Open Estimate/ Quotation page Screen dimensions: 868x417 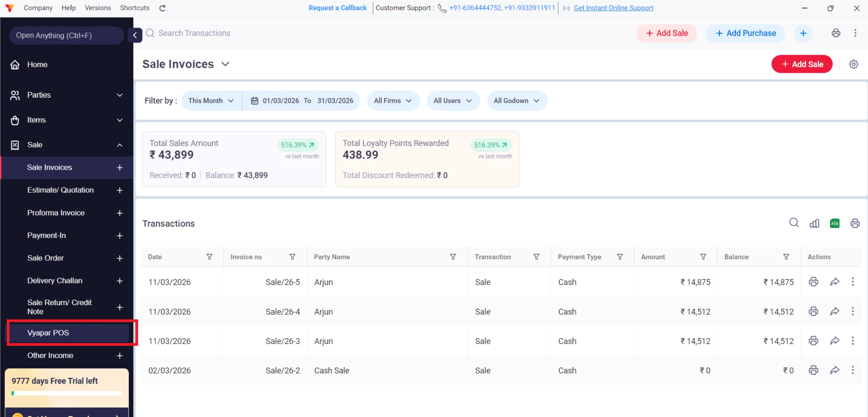(x=60, y=190)
